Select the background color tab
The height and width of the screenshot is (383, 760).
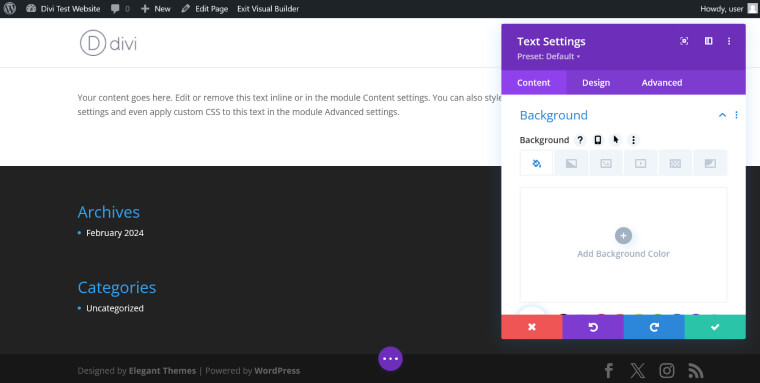pyautogui.click(x=537, y=163)
